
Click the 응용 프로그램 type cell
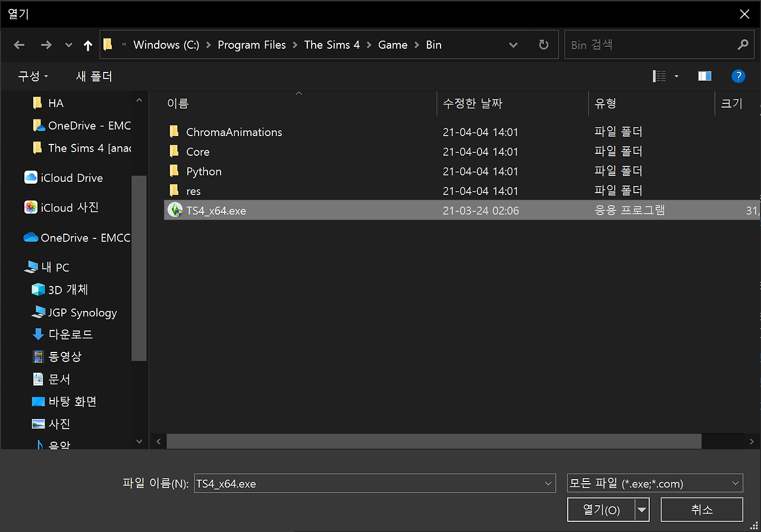(x=630, y=210)
